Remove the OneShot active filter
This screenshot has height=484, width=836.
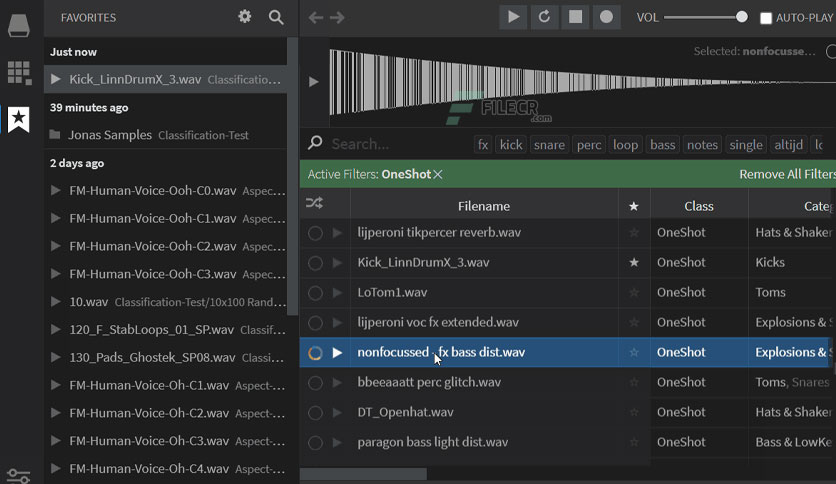pyautogui.click(x=438, y=174)
